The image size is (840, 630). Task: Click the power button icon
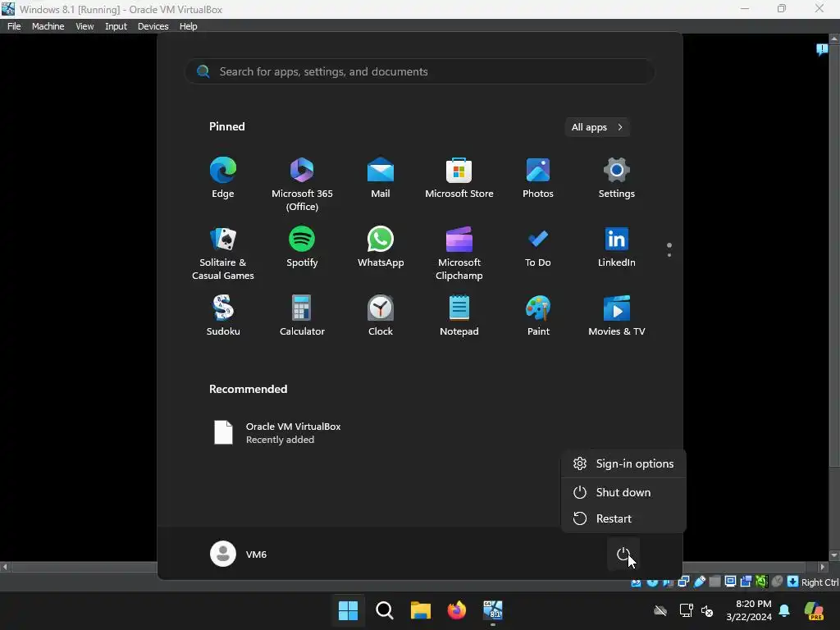(x=623, y=554)
